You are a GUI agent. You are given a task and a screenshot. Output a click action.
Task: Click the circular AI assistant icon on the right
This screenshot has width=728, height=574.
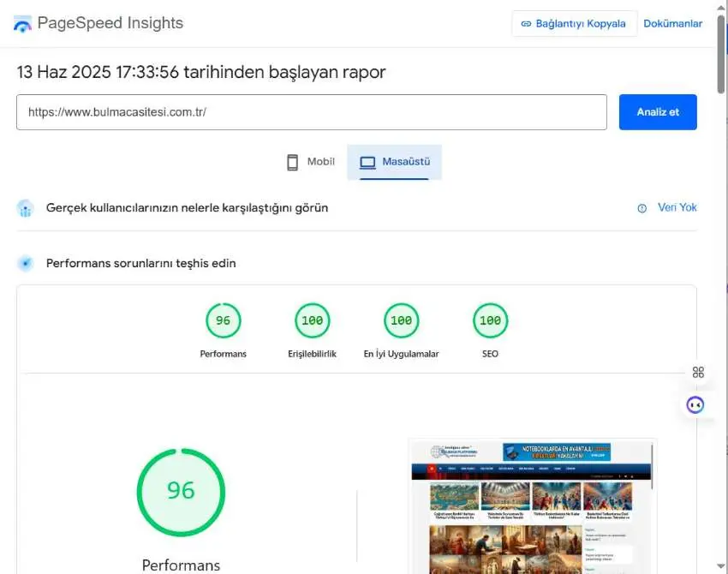click(x=695, y=404)
